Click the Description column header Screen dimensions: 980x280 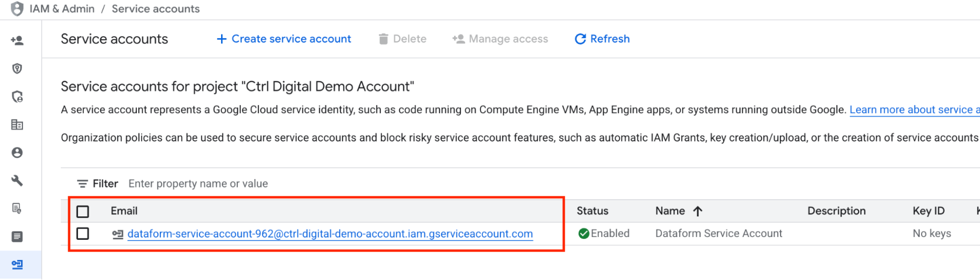836,211
